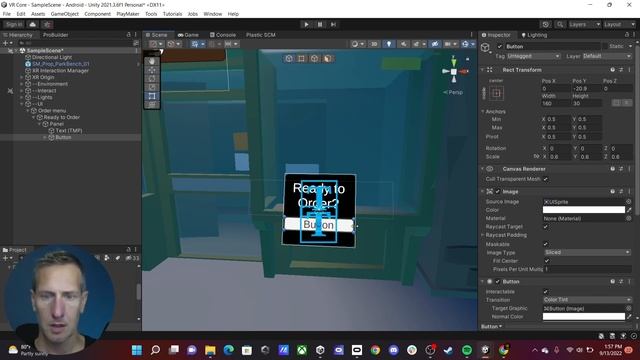The height and width of the screenshot is (360, 640).
Task: Open the Undo History icon
Action: pyautogui.click(x=546, y=24)
